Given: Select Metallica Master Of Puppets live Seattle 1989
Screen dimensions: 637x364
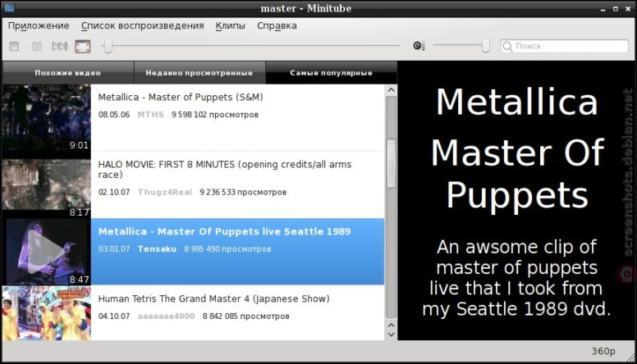Looking at the screenshot, I should (x=237, y=252).
